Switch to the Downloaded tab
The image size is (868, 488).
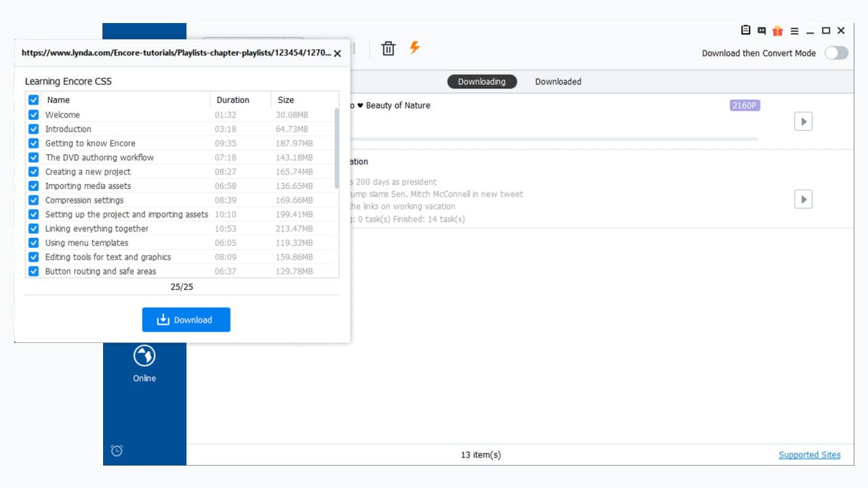tap(557, 81)
